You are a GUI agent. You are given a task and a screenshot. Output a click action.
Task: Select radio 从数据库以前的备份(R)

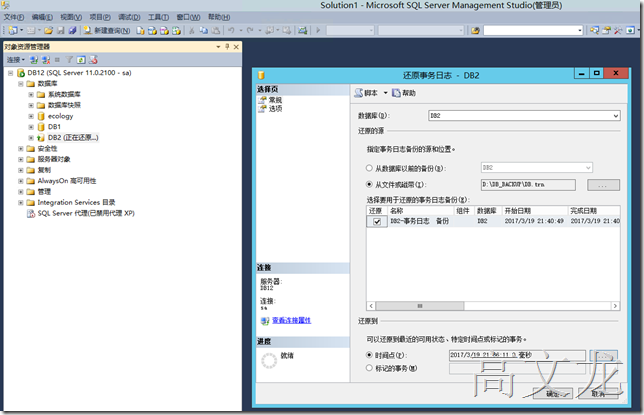coord(369,168)
